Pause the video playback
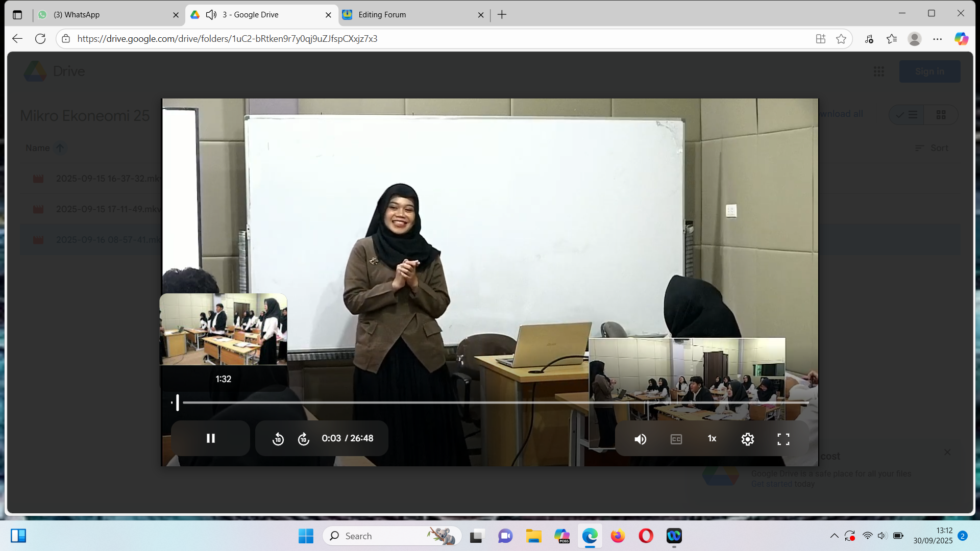Screen dimensions: 980x551 click(210, 438)
